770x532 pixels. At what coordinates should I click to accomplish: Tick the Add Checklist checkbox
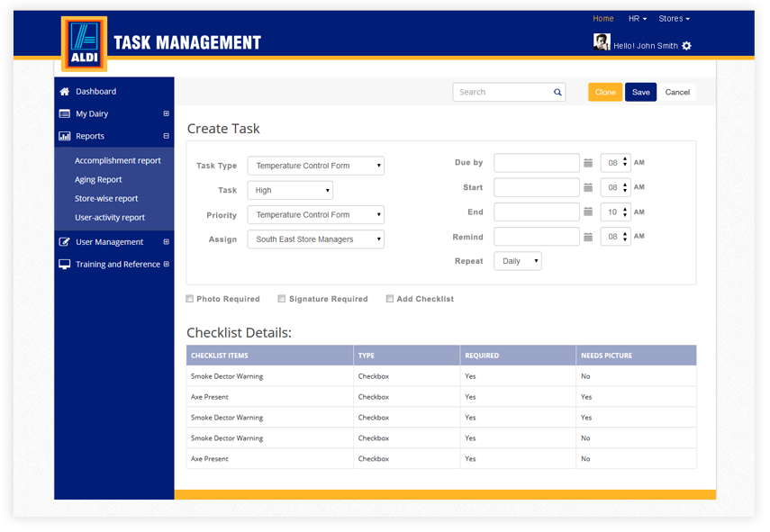[x=390, y=299]
